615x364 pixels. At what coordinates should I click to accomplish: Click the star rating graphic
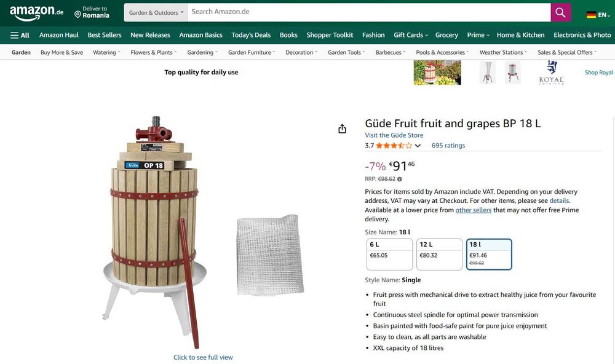[394, 146]
